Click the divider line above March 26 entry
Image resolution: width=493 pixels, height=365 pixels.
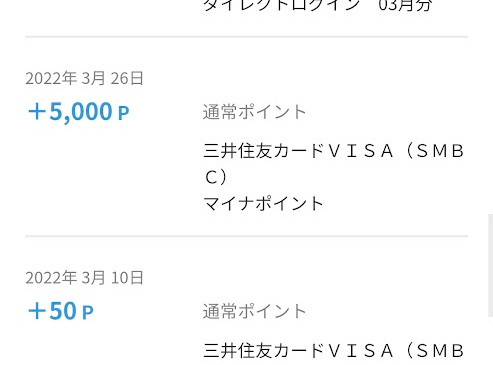pos(247,37)
